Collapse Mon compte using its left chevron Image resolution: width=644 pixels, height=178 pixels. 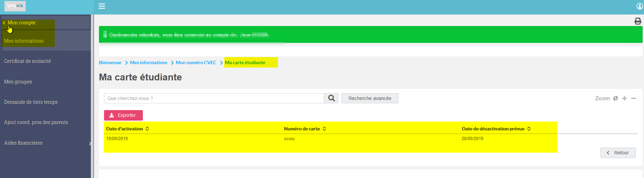pos(4,23)
